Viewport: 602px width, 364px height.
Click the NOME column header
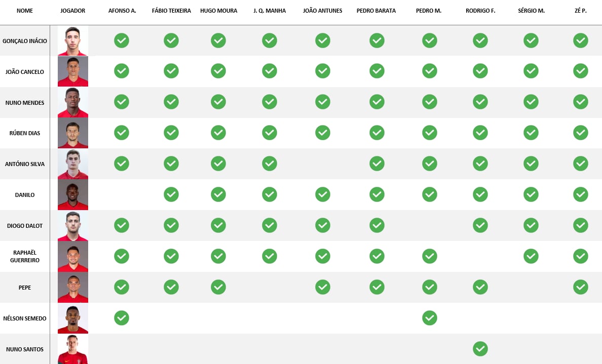pyautogui.click(x=25, y=11)
